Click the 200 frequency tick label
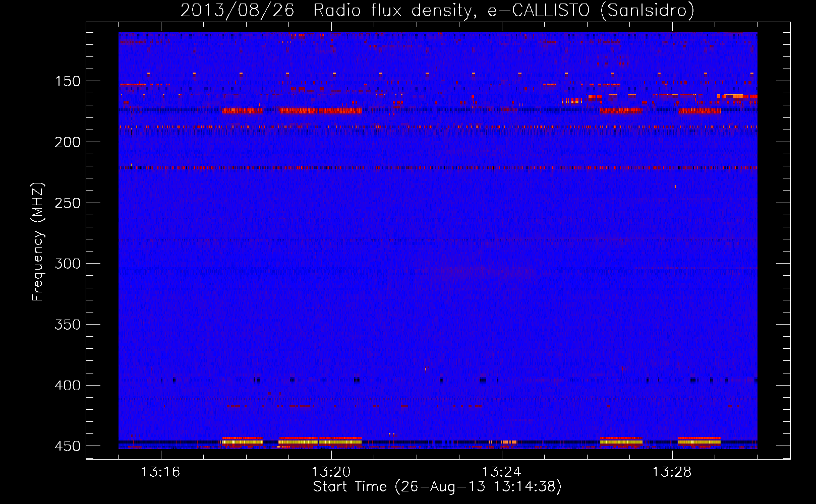Viewport: 816px width, 504px height. pos(68,142)
